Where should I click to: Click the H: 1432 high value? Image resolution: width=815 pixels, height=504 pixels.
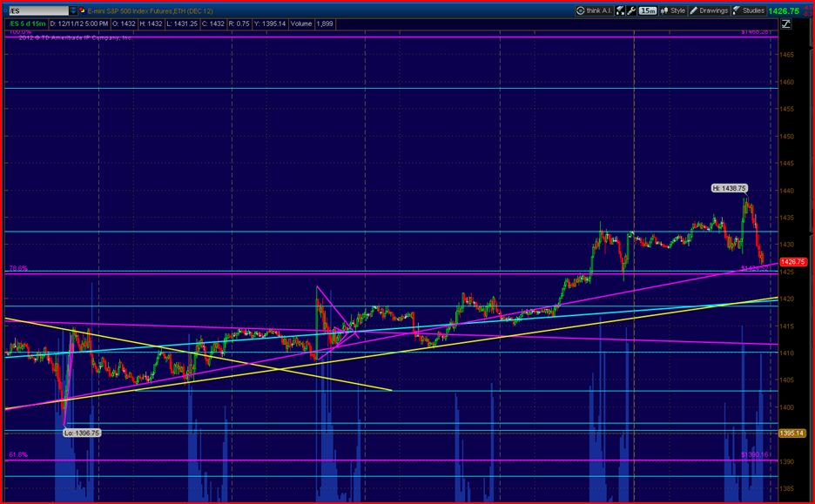click(151, 24)
